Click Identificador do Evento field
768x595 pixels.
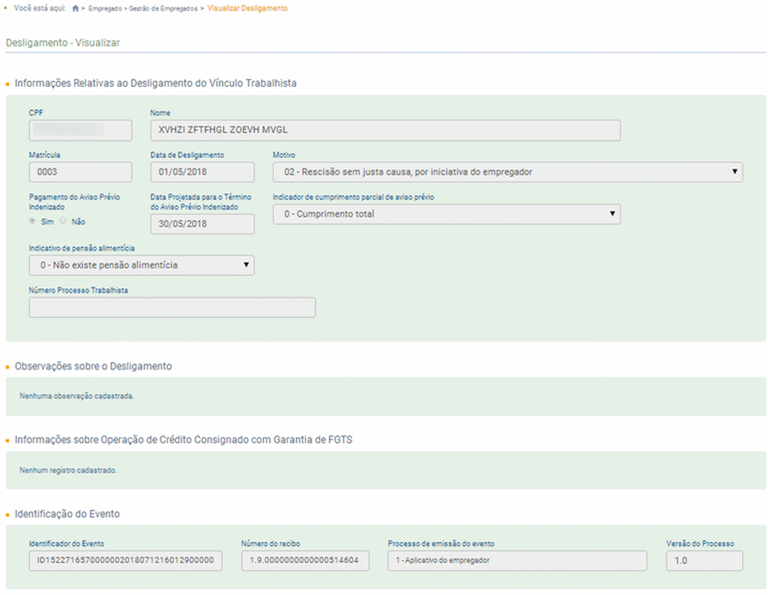pyautogui.click(x=130, y=561)
